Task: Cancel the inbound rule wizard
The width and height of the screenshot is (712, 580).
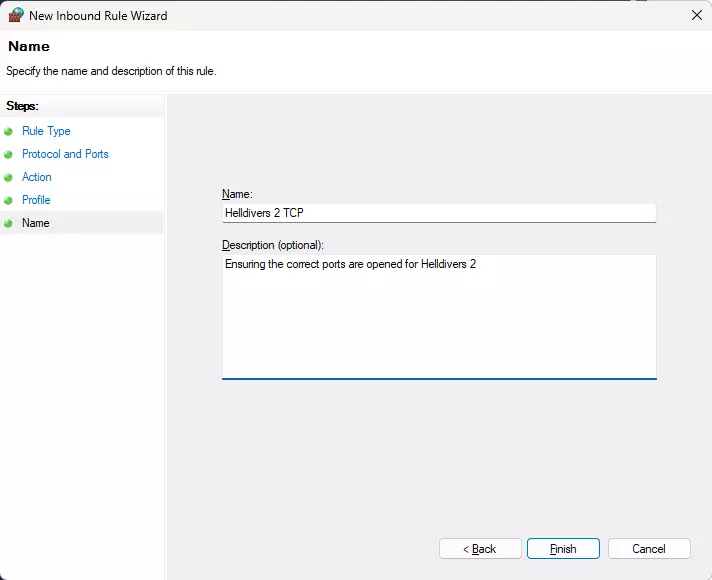Action: coord(648,549)
